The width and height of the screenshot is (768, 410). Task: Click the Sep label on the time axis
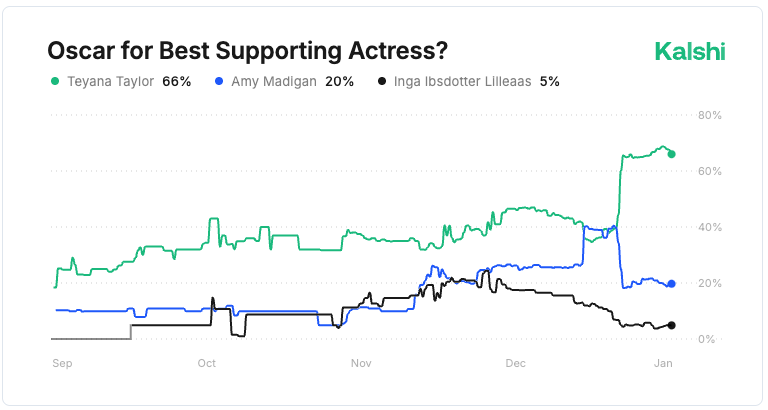coord(62,363)
